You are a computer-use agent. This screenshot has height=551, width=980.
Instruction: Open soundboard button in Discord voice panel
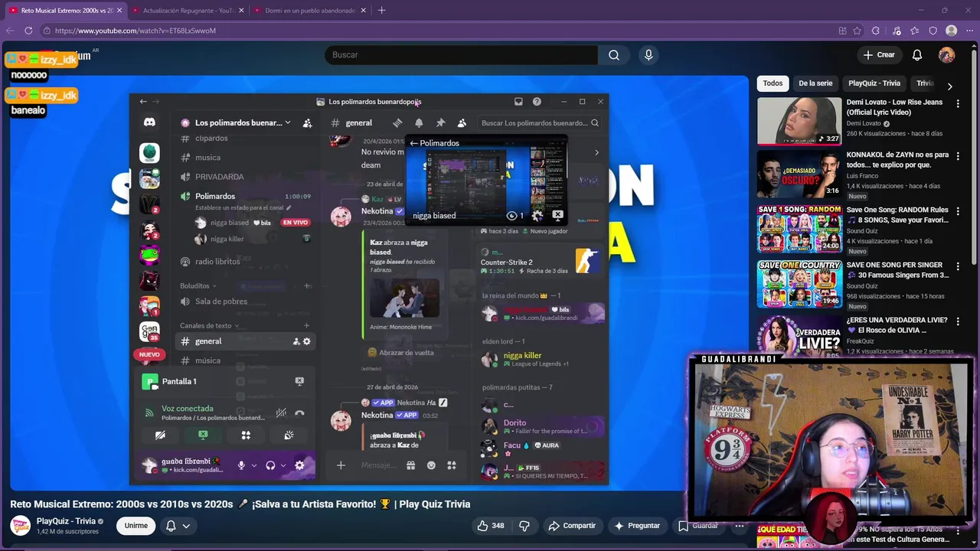pos(289,435)
